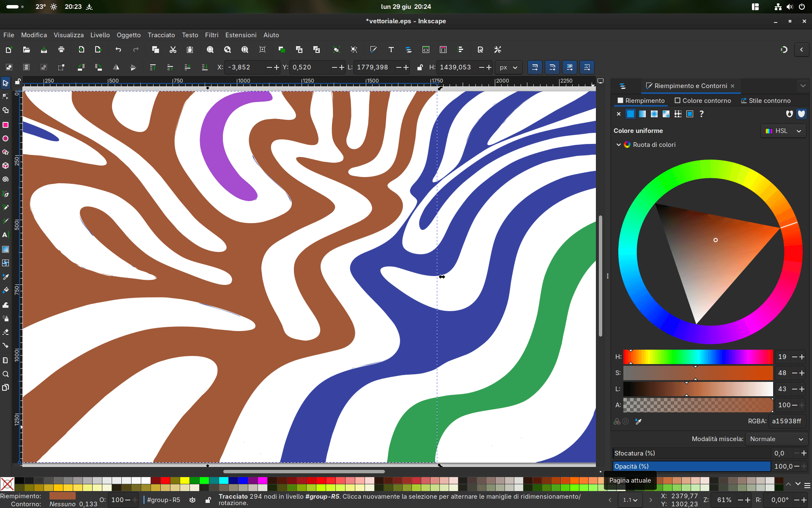Expand the dock panel options chevron
The width and height of the screenshot is (812, 508).
(803, 86)
